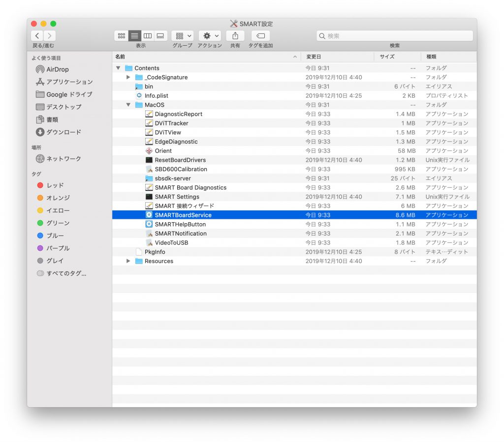Click the 58 MB size cell
Viewport: 504px width, 443px height.
406,151
